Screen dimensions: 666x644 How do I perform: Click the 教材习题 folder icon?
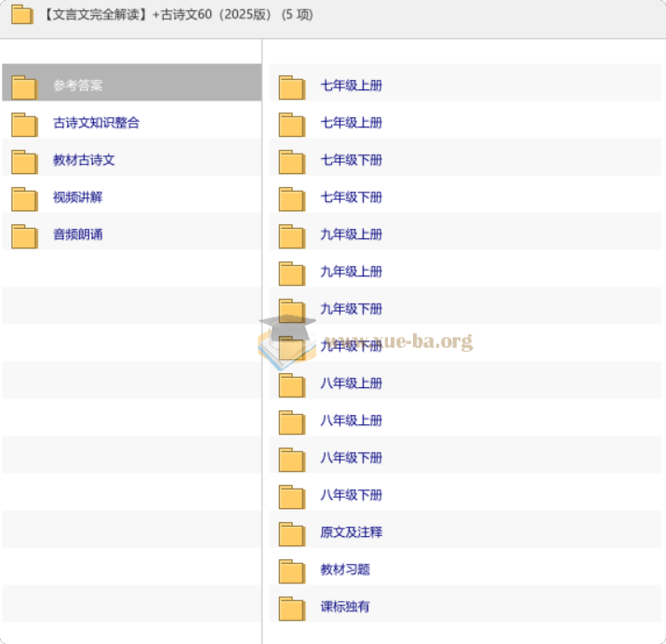click(x=292, y=570)
